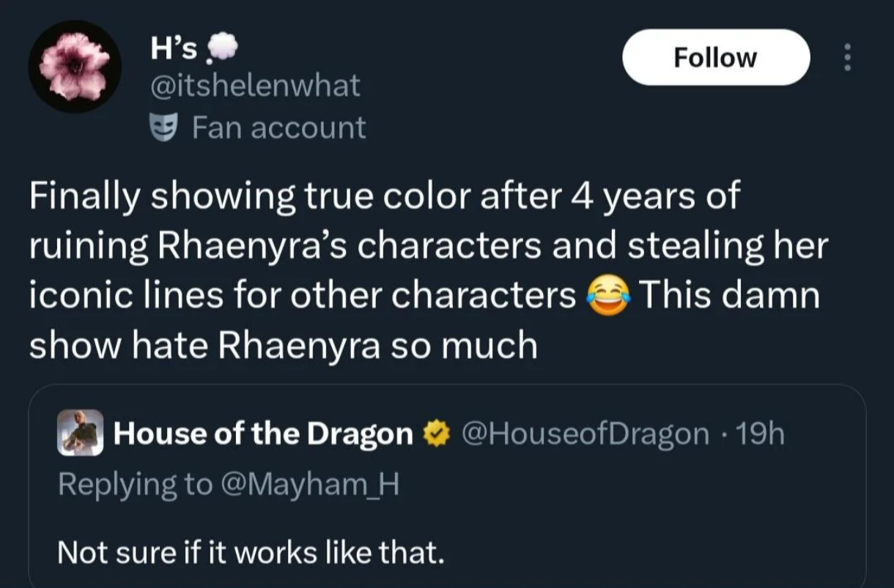The height and width of the screenshot is (588, 894).
Task: Click quoted text "Not sure if it works like that."
Action: 251,552
